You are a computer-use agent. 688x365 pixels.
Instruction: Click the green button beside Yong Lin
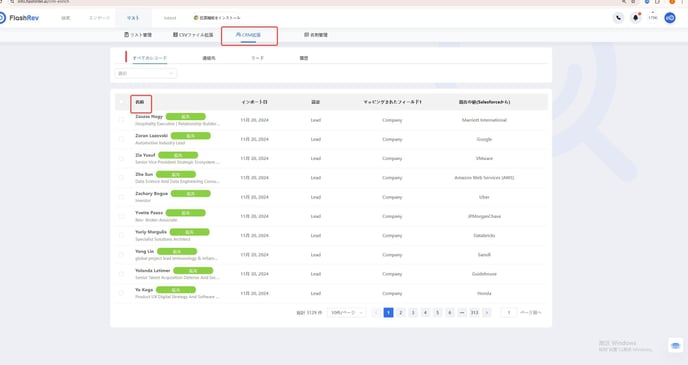[177, 251]
